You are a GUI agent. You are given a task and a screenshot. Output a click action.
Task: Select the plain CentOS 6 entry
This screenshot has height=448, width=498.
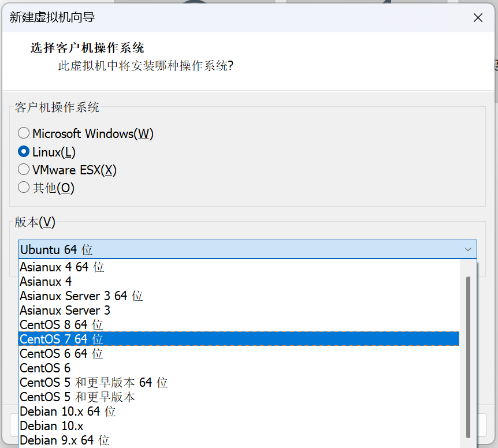click(x=239, y=368)
